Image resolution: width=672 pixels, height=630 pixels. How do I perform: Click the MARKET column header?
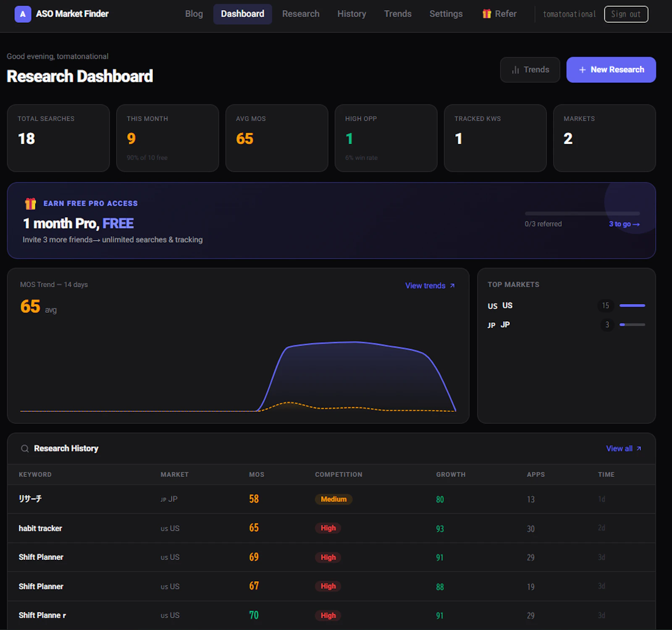pos(174,475)
